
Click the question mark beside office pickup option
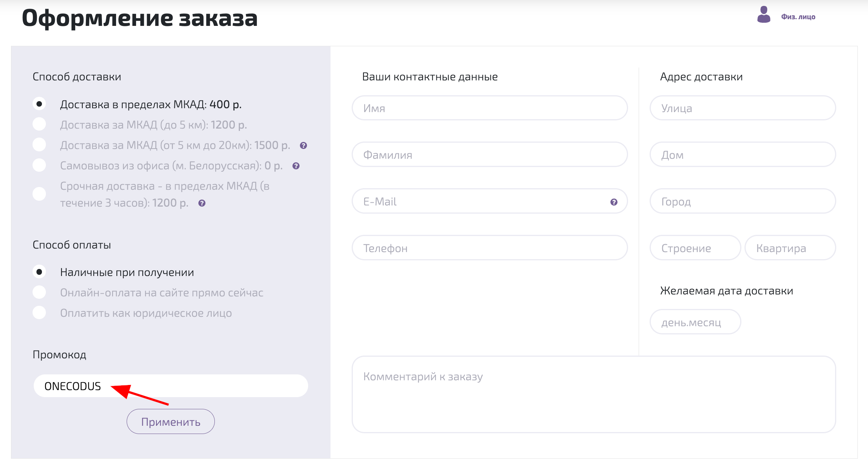(296, 166)
